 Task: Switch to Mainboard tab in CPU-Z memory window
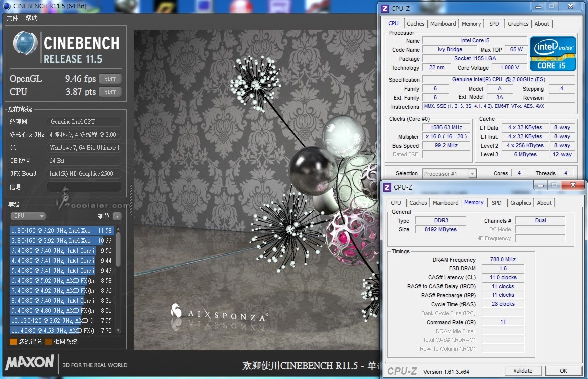[x=446, y=203]
